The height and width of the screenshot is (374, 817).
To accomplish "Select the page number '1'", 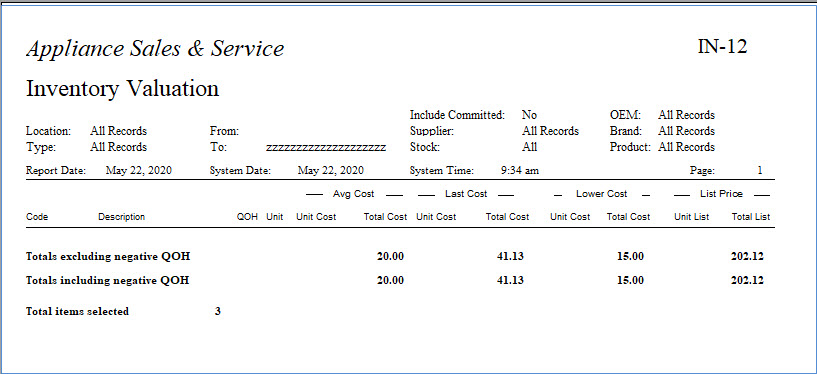I will point(760,170).
